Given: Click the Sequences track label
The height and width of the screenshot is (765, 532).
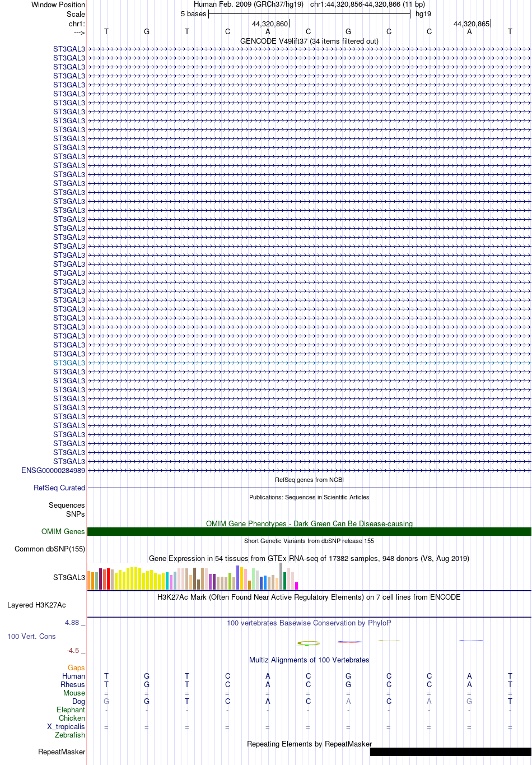Looking at the screenshot, I should point(67,505).
